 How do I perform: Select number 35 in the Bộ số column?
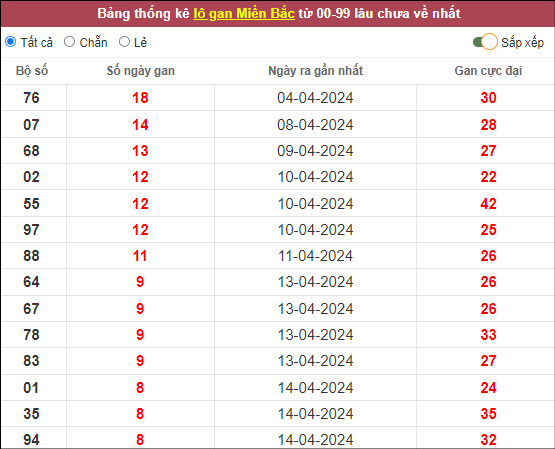[31, 414]
